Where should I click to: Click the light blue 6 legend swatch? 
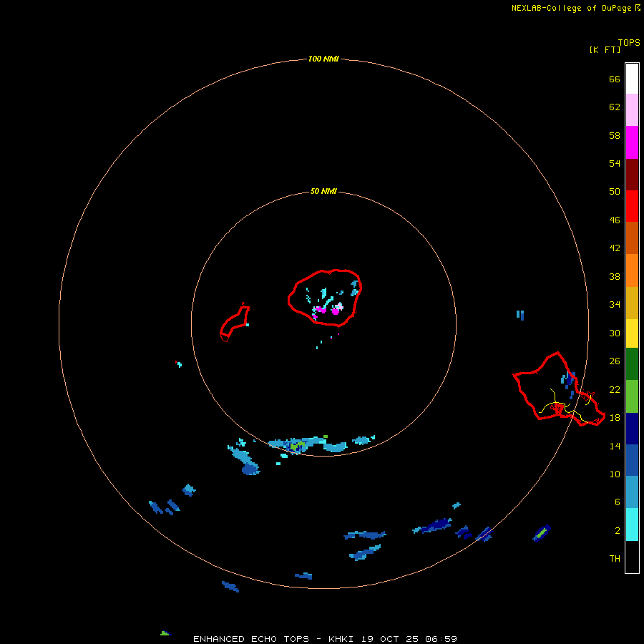(x=632, y=492)
